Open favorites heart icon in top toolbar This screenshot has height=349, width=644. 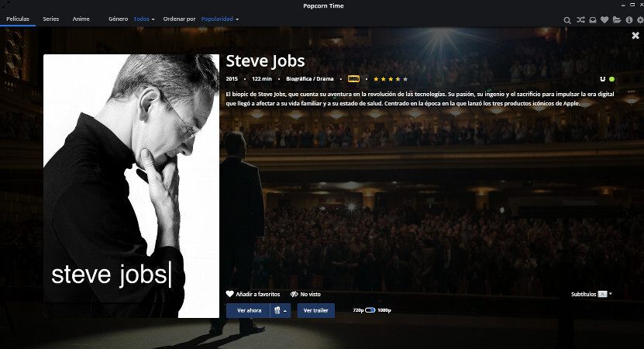[604, 19]
